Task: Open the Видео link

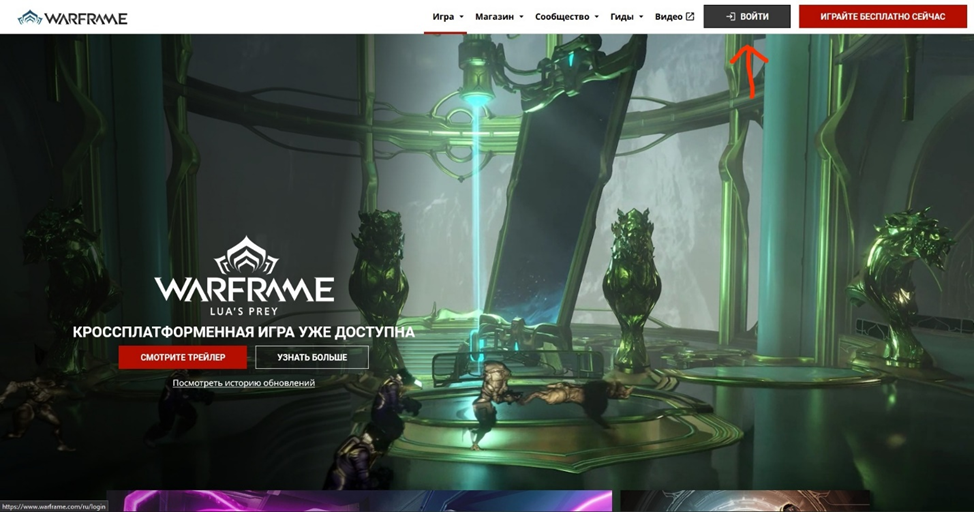Action: point(668,17)
